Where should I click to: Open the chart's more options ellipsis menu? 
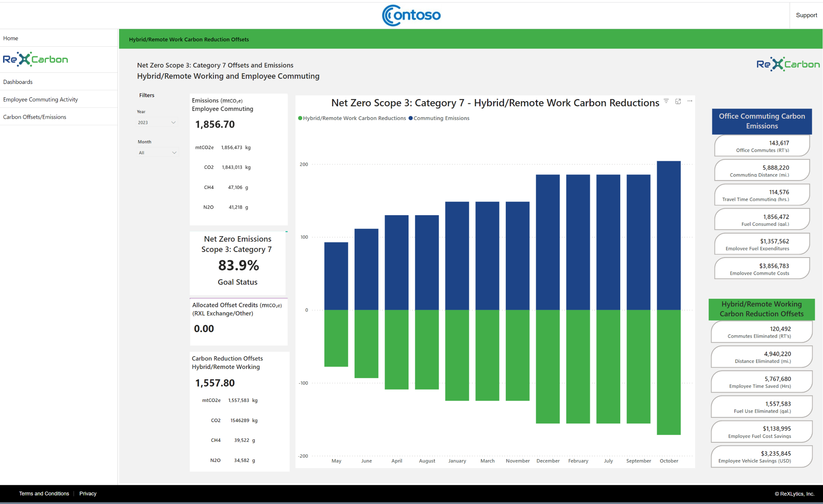tap(690, 101)
